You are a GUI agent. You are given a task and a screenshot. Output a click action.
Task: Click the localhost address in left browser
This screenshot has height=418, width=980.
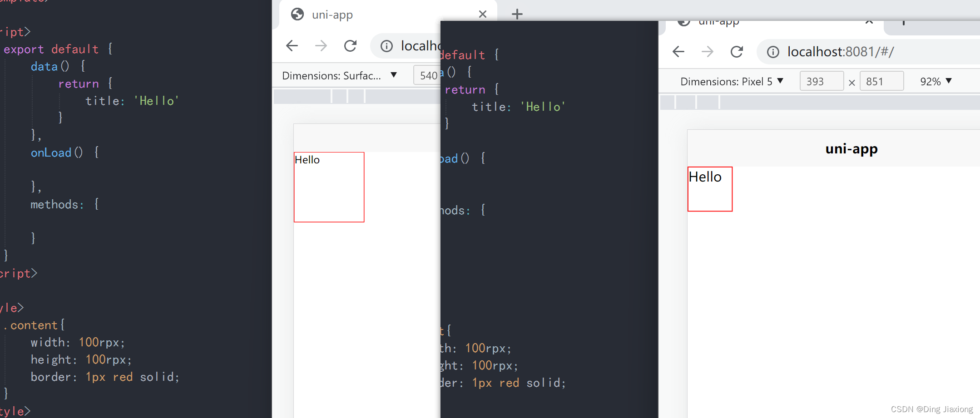point(421,46)
